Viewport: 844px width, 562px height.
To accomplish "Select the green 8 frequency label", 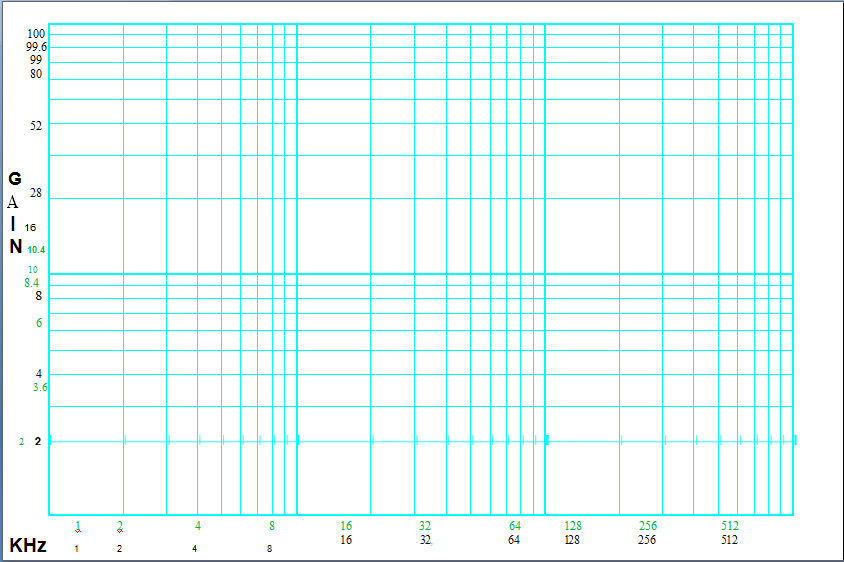I will pyautogui.click(x=272, y=526).
